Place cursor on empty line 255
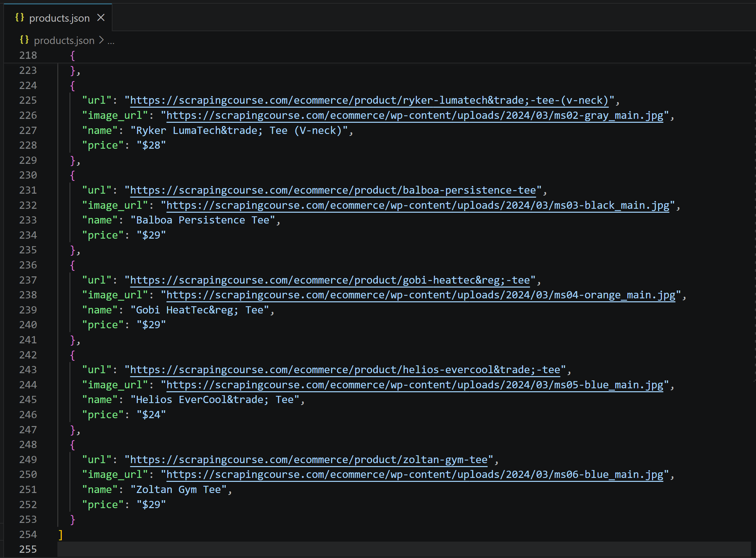The width and height of the screenshot is (756, 558). point(405,549)
